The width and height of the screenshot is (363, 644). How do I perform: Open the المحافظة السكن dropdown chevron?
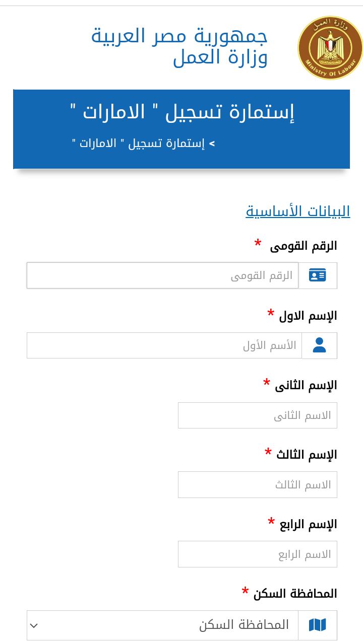[x=33, y=625]
